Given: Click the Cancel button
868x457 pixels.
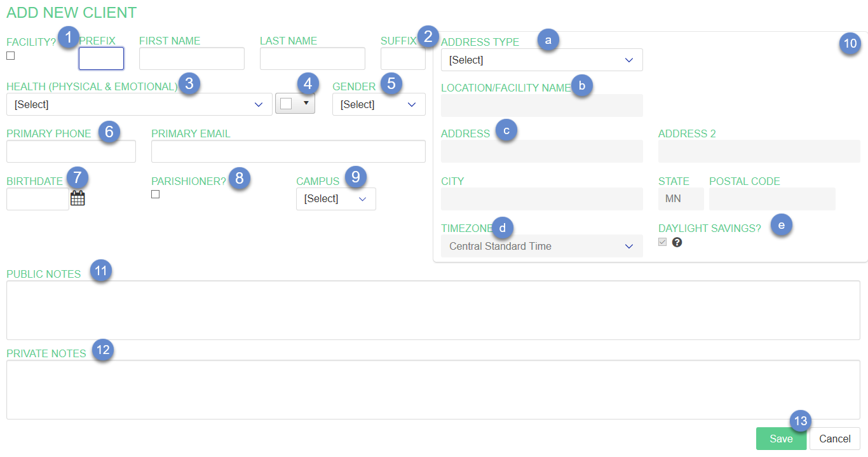Looking at the screenshot, I should pyautogui.click(x=834, y=439).
